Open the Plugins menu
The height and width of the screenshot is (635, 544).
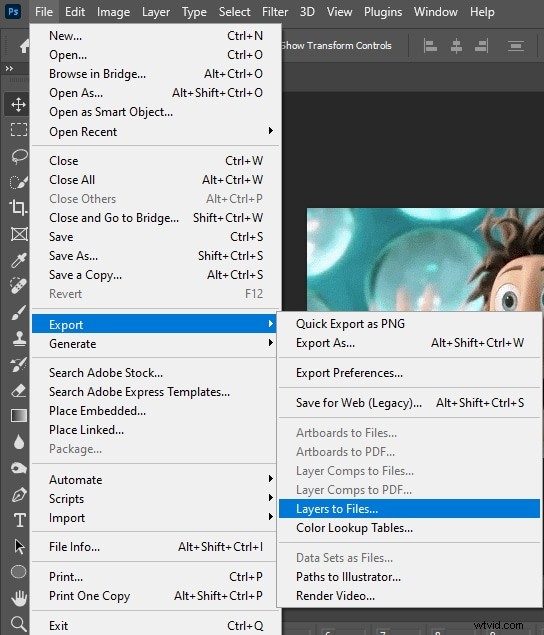click(383, 12)
